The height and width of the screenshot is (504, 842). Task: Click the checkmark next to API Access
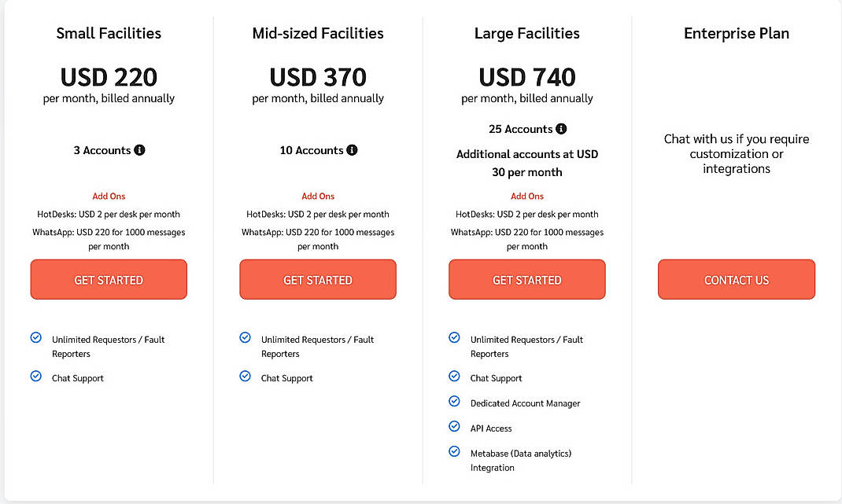pyautogui.click(x=454, y=427)
